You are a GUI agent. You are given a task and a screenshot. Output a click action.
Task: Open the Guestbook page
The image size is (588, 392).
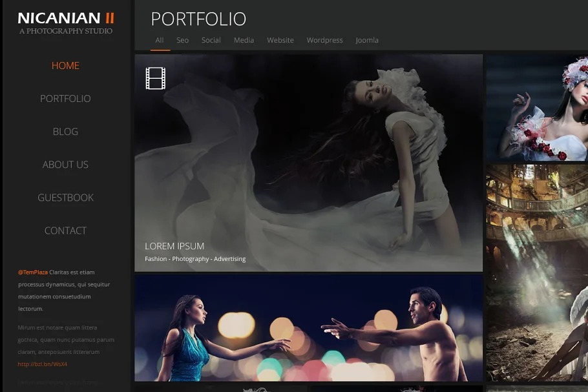coord(65,198)
